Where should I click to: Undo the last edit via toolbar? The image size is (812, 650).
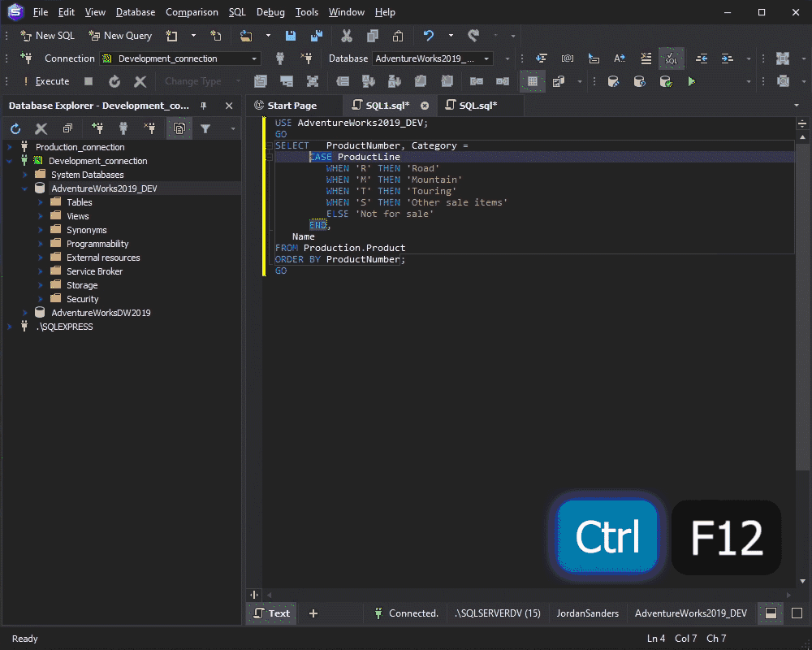tap(428, 36)
